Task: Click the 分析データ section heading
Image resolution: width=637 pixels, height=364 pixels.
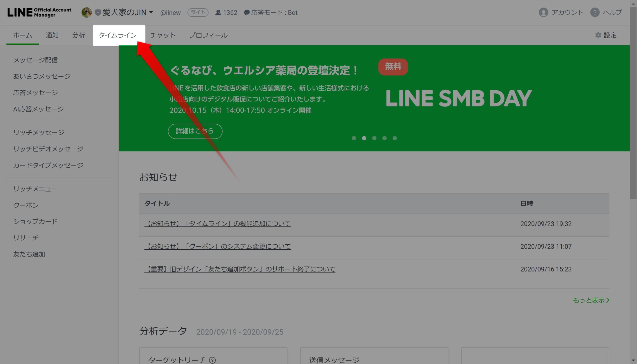Action: [163, 331]
